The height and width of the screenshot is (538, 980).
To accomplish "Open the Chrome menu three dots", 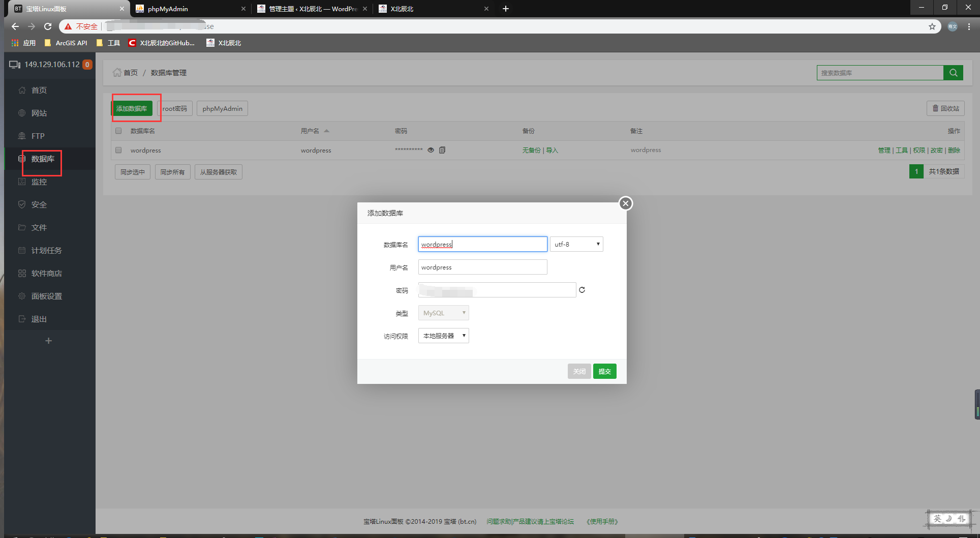I will (969, 26).
